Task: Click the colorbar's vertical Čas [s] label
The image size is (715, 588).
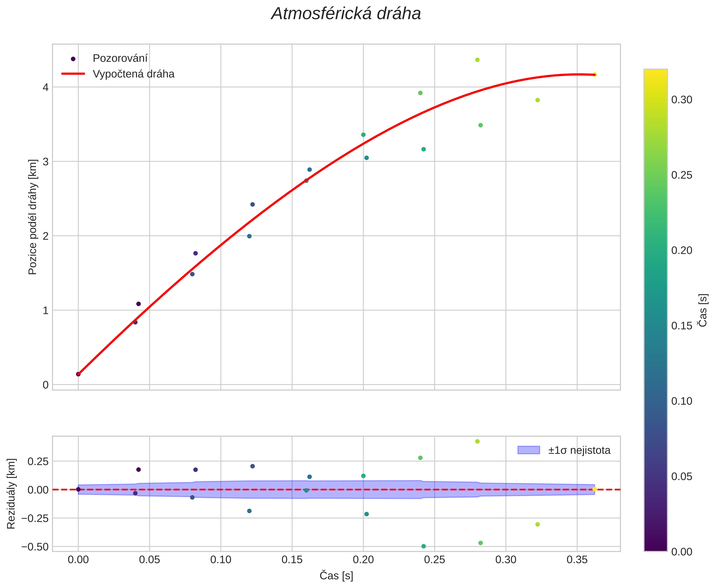Action: pos(703,310)
